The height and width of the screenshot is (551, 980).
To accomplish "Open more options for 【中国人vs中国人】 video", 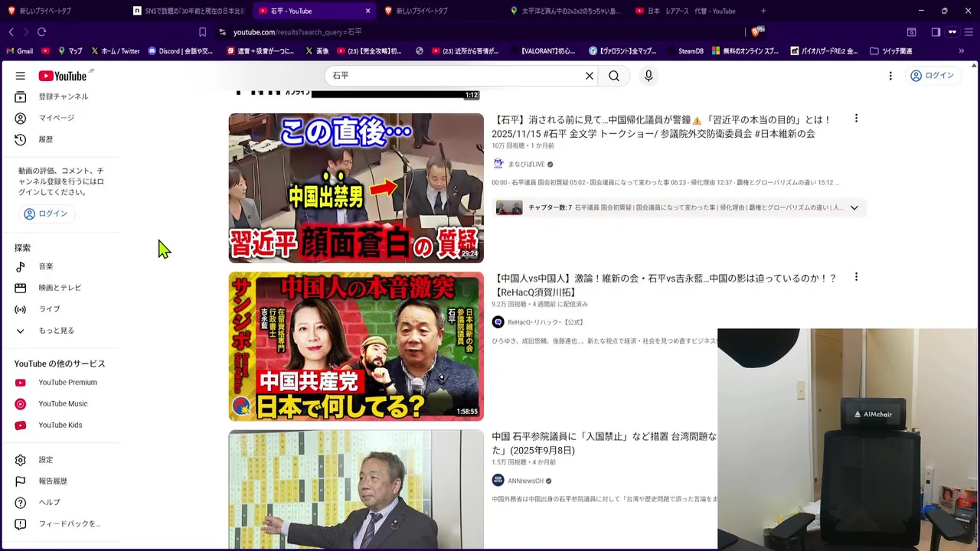I will coord(856,277).
